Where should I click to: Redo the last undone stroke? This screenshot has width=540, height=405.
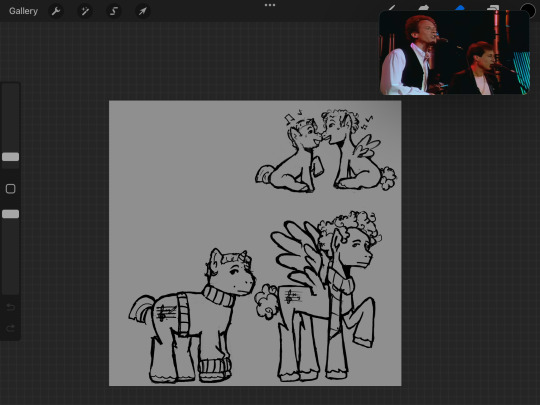click(x=11, y=328)
